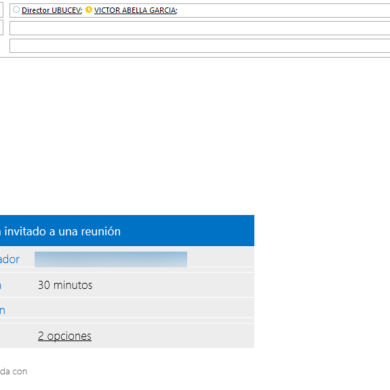Image resolution: width=390 pixels, height=390 pixels.
Task: Select the 30 minutos duration text
Action: tap(65, 285)
